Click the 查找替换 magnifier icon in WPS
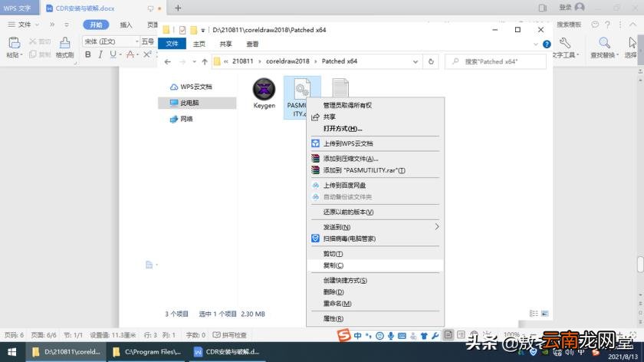 (604, 43)
